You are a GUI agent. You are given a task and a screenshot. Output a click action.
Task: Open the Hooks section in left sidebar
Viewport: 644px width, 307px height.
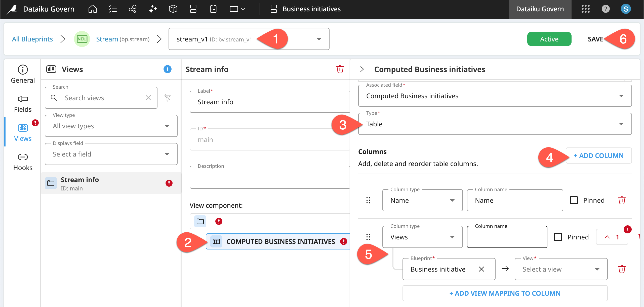[23, 161]
